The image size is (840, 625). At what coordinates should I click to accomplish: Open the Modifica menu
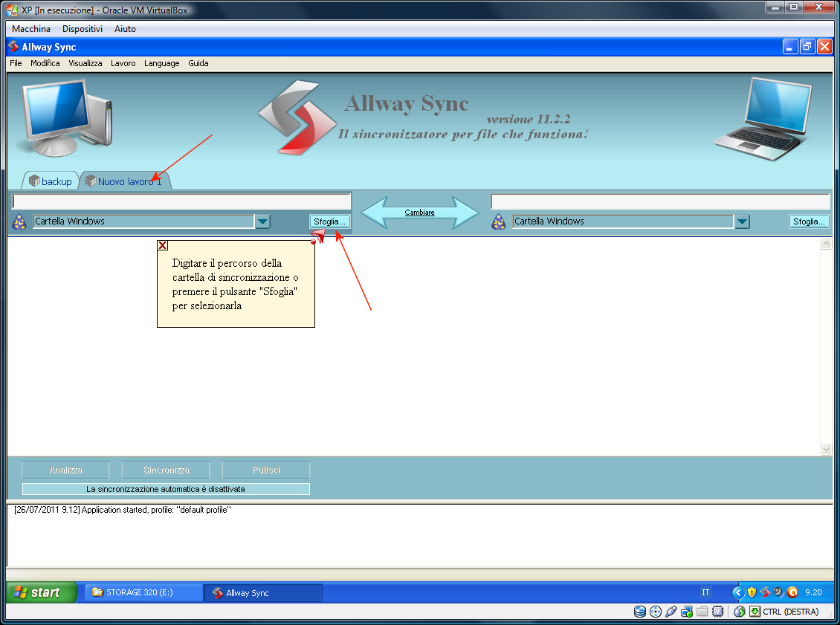45,63
